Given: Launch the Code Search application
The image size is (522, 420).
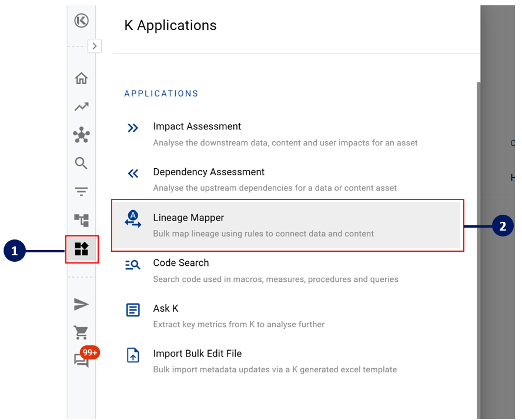Looking at the screenshot, I should [x=181, y=263].
